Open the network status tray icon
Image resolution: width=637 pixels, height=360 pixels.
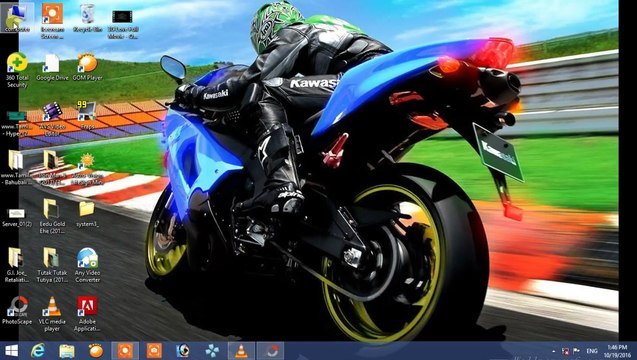point(565,351)
